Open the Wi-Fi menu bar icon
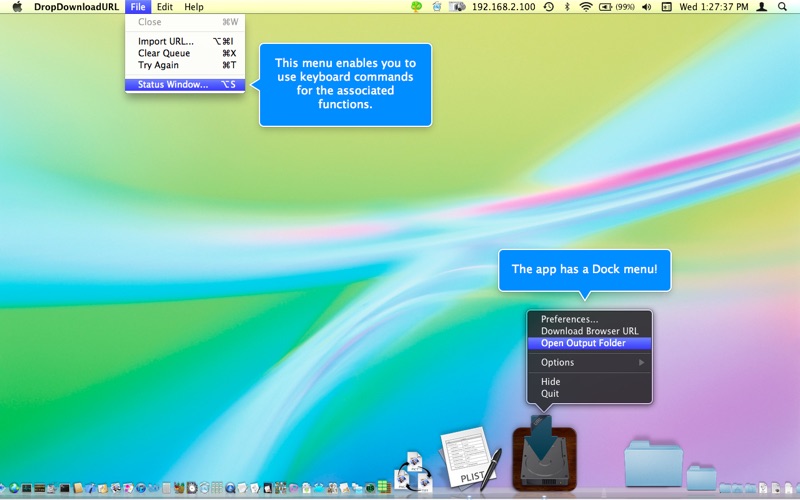 coord(586,7)
